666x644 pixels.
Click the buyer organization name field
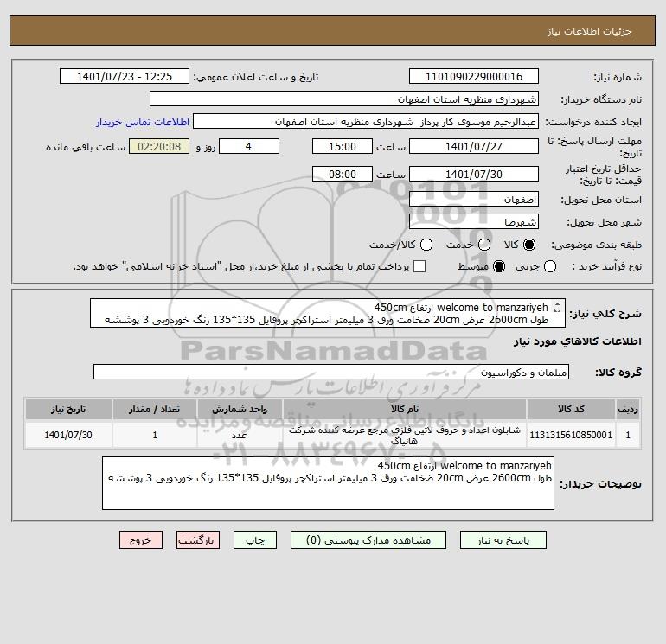tap(344, 99)
